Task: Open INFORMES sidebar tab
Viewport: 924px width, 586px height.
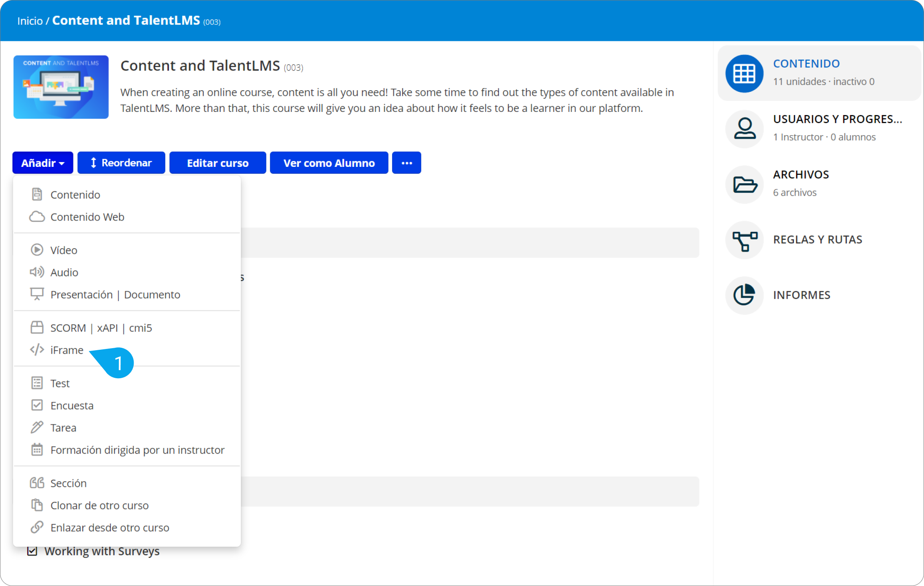Action: pyautogui.click(x=819, y=295)
